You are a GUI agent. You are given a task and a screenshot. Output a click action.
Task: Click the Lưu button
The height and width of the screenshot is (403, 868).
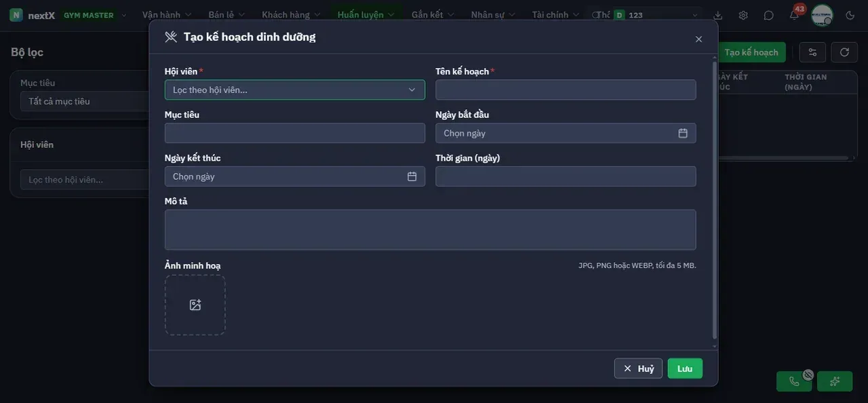(685, 368)
